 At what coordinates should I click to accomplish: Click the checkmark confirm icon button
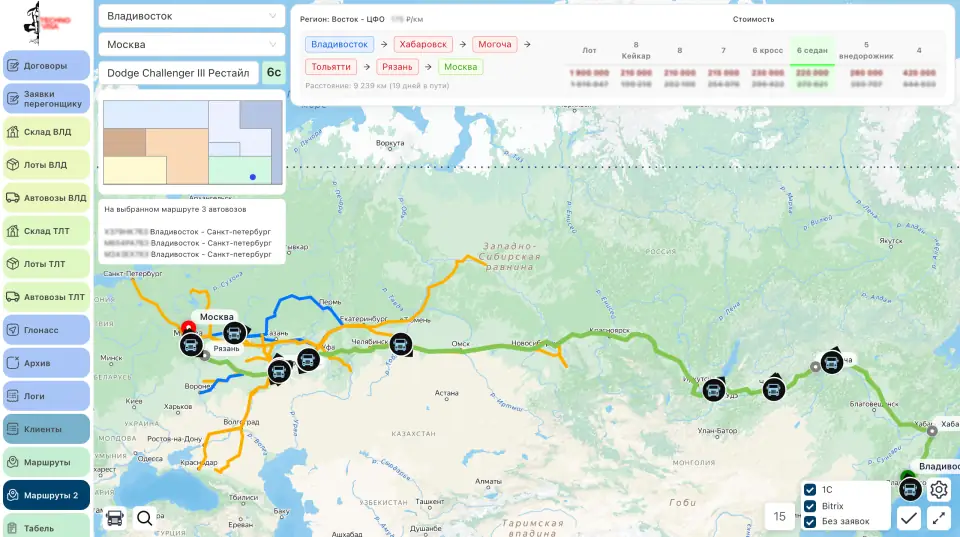pos(909,517)
